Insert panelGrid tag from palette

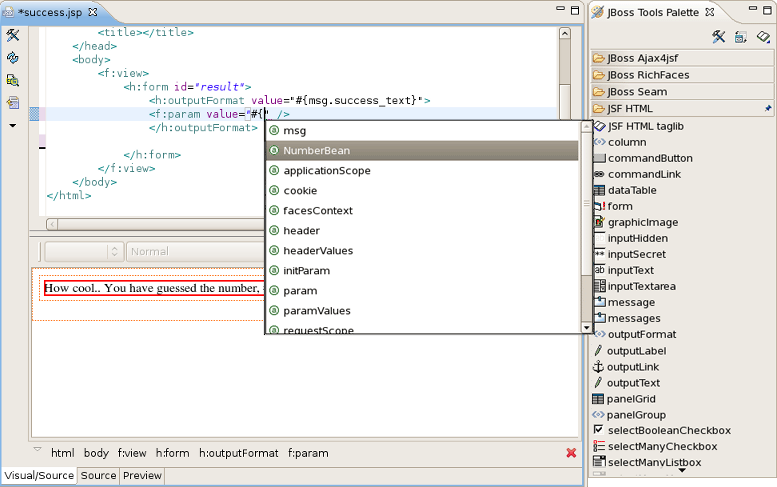point(624,399)
